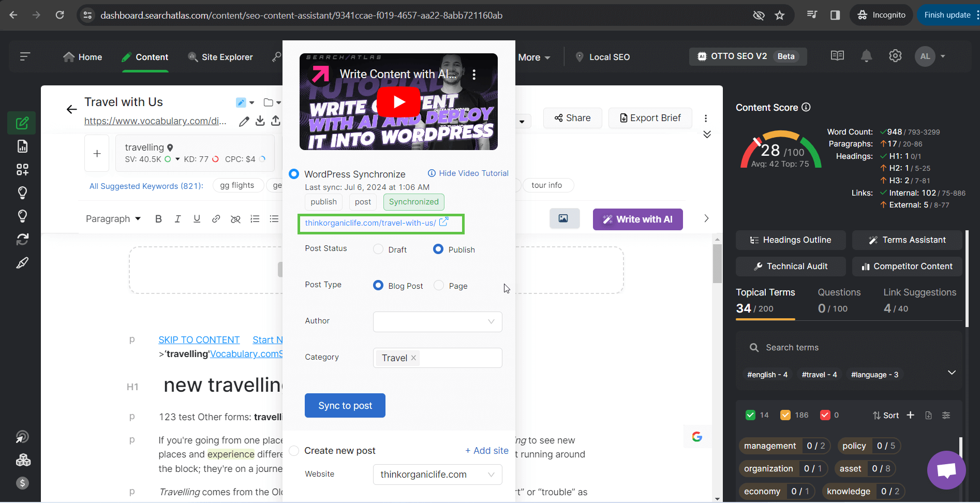Open the Site Explorer section

[220, 57]
